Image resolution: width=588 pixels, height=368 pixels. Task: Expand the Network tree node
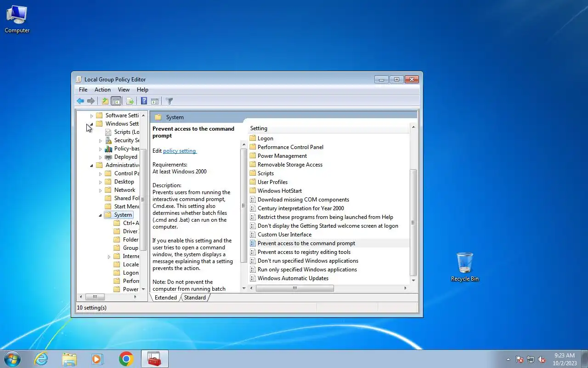point(100,190)
